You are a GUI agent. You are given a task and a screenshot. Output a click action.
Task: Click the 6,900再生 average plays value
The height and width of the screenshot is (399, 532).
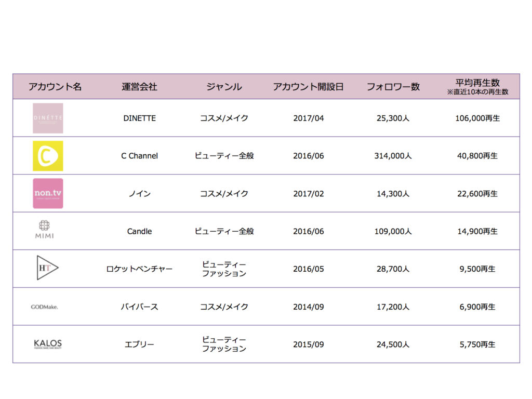(478, 307)
